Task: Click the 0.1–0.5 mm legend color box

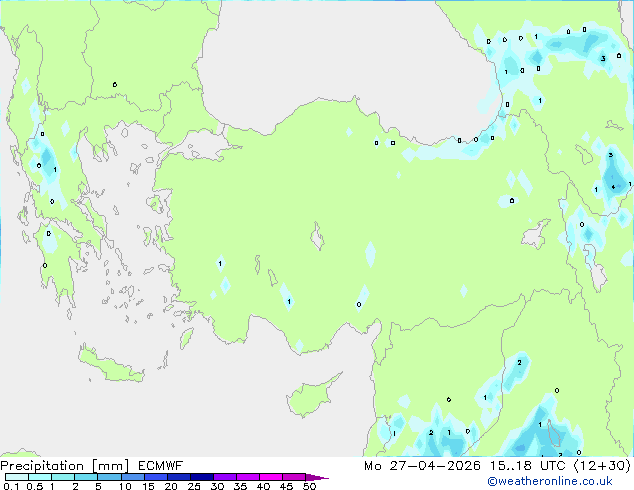Action: [x=17, y=477]
